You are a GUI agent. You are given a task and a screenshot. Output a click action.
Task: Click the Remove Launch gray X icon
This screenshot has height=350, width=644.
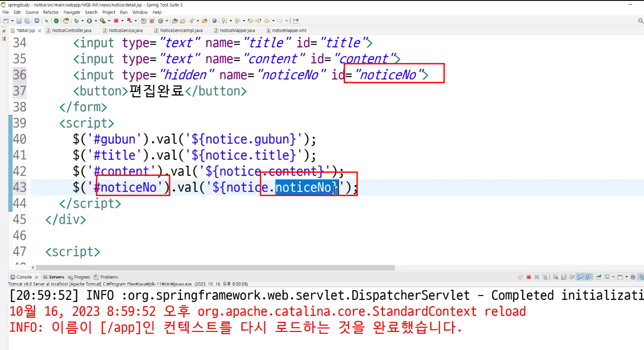pos(537,277)
